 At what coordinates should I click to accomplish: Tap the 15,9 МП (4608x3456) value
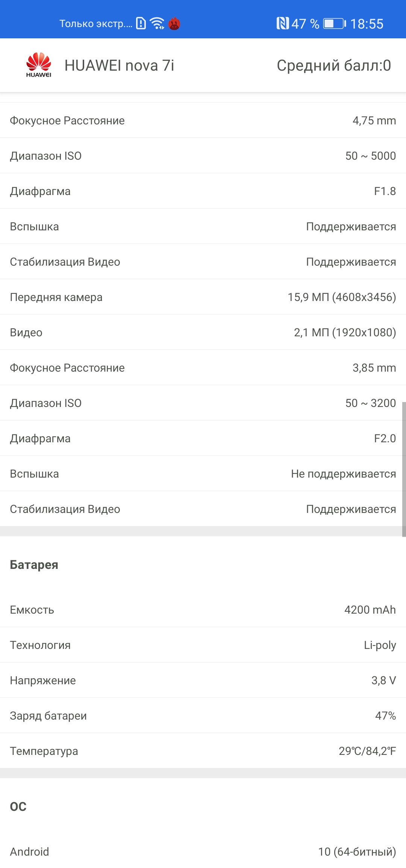click(342, 297)
